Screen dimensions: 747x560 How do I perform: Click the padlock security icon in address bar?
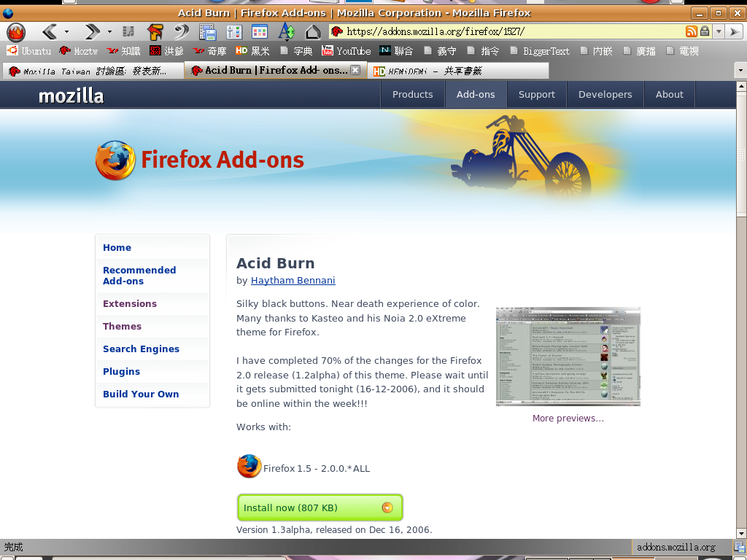coord(705,31)
